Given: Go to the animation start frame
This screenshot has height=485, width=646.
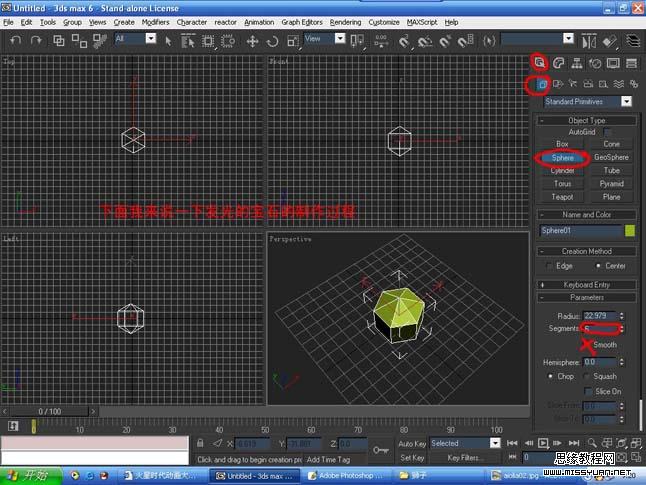Looking at the screenshot, I should click(512, 443).
